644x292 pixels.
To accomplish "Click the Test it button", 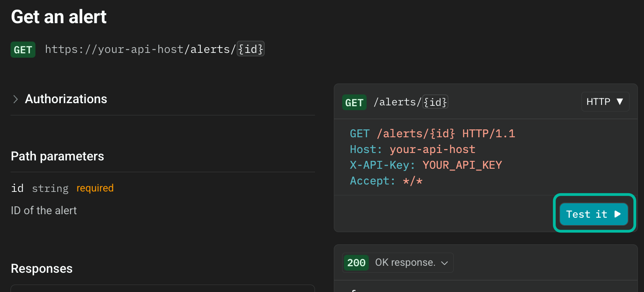I will coord(594,214).
